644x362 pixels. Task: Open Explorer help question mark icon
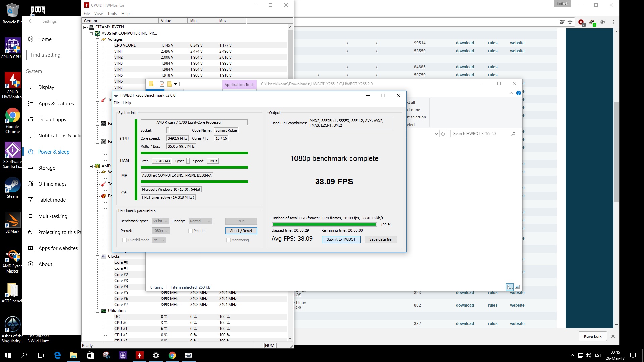(x=519, y=93)
